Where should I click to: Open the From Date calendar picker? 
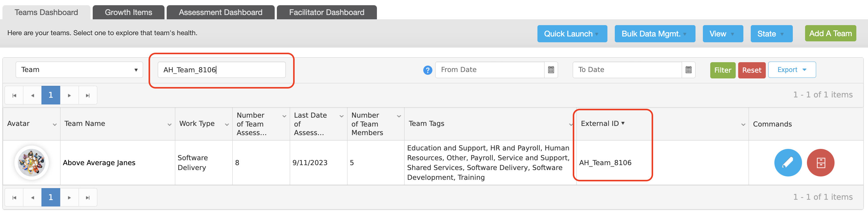click(551, 70)
